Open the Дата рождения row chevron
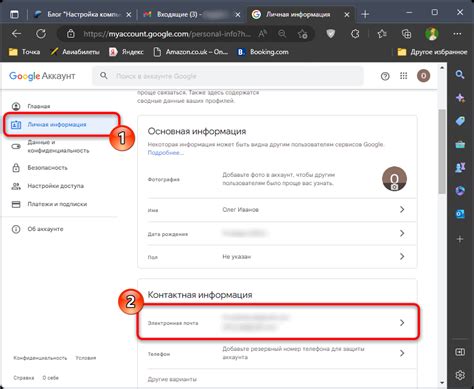The width and height of the screenshot is (474, 389). point(402,233)
